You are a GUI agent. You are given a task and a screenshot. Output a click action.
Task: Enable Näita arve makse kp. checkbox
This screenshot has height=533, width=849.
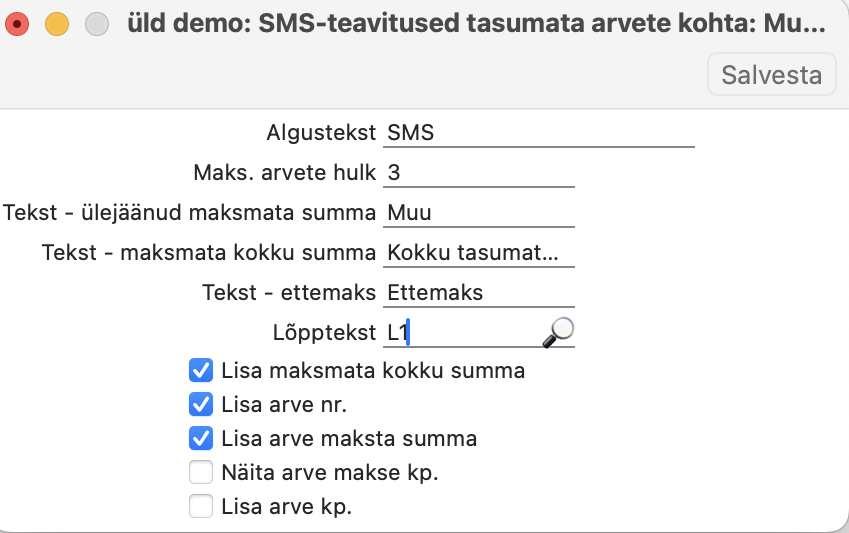[201, 472]
